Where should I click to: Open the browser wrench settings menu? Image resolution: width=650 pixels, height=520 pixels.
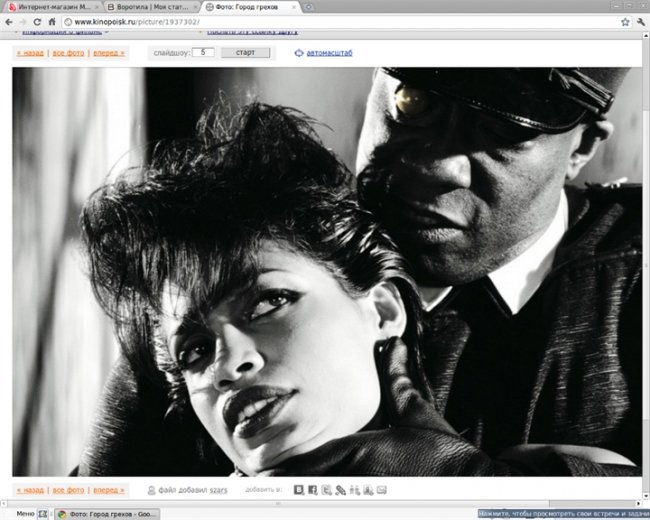click(x=639, y=22)
